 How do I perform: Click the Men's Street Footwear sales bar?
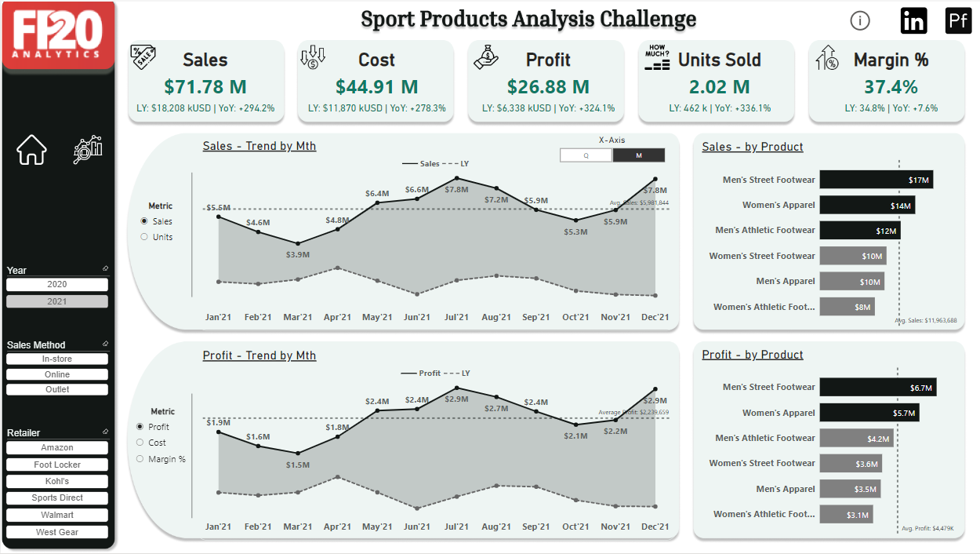(876, 180)
